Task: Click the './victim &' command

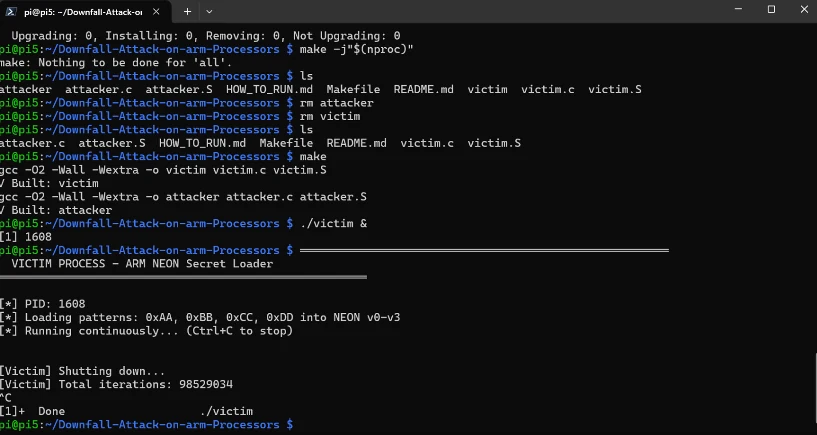Action: pyautogui.click(x=333, y=224)
